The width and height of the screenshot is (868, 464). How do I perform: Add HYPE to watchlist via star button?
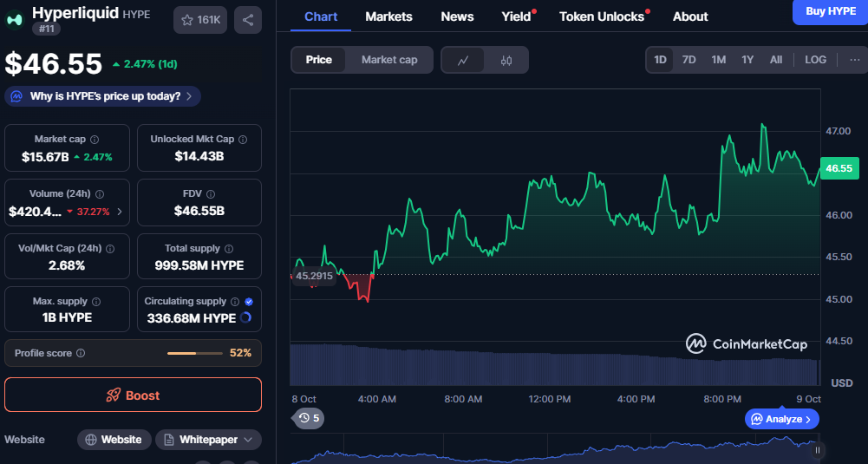pyautogui.click(x=200, y=20)
